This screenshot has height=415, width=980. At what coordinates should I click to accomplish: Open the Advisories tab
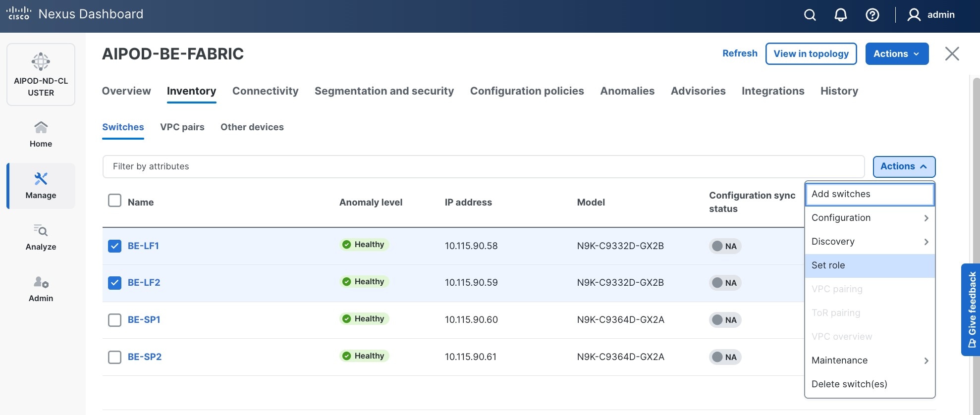pyautogui.click(x=698, y=91)
